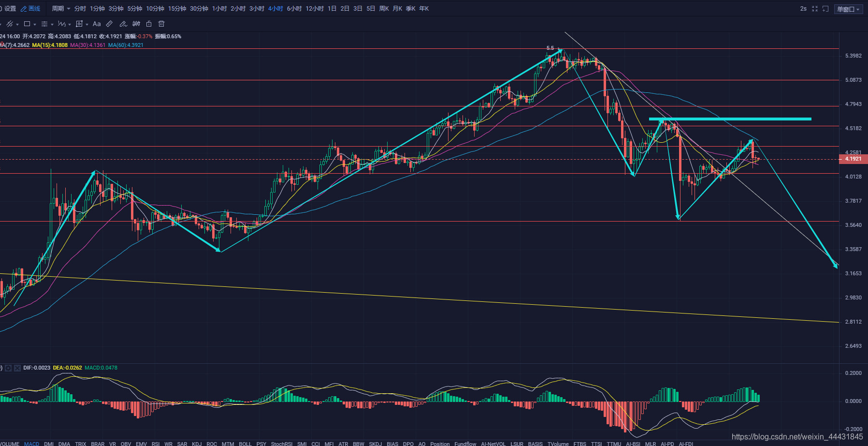Expand the rectangle tool options arrow
The width and height of the screenshot is (868, 446).
pyautogui.click(x=35, y=24)
